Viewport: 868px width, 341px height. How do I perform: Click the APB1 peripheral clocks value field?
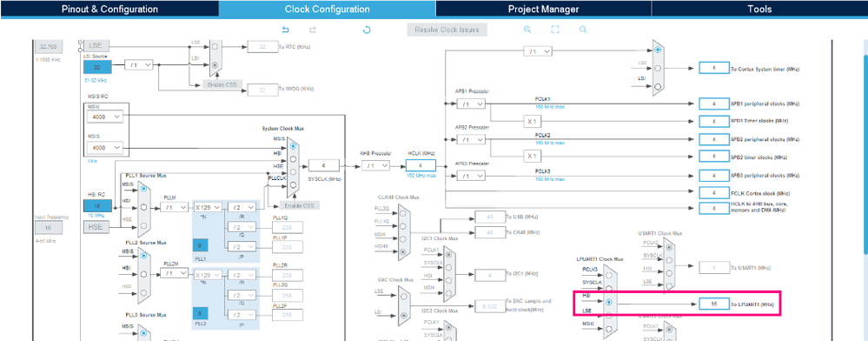click(x=714, y=104)
